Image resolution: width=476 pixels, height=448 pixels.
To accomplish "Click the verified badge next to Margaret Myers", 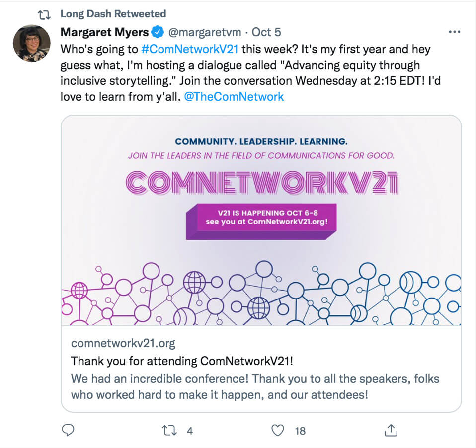I will [158, 32].
